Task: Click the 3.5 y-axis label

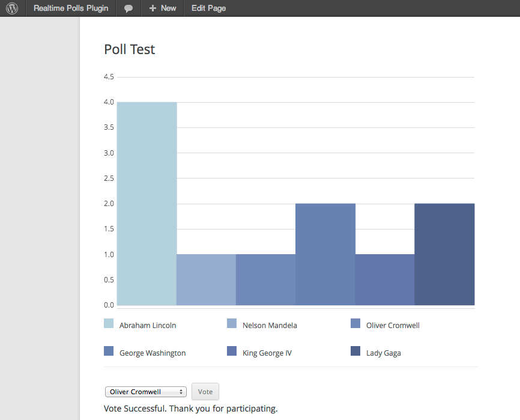Action: [109, 127]
